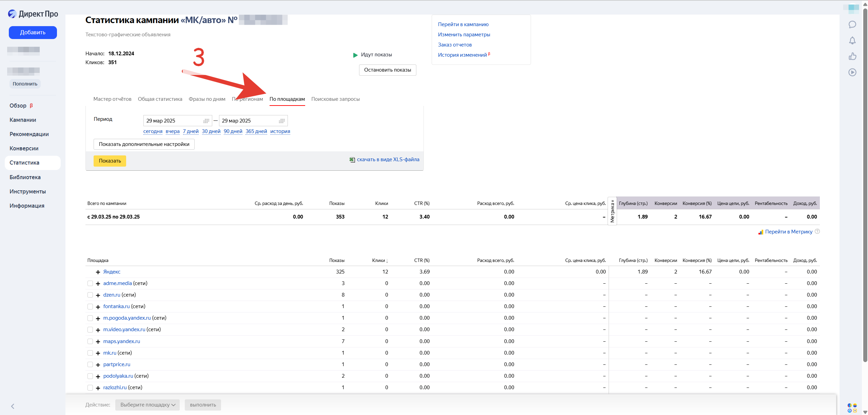Click the colorful widget icon at bottom right
This screenshot has height=415, width=868.
(852, 408)
